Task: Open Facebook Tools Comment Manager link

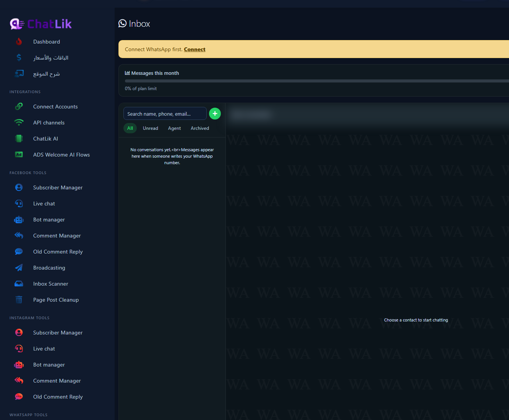Action: click(x=57, y=236)
